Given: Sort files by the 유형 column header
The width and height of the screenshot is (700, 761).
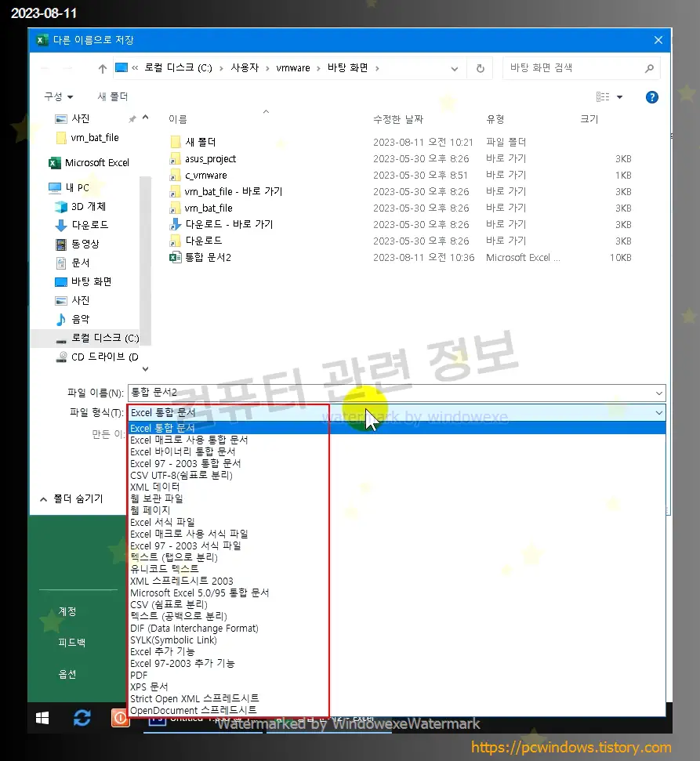Looking at the screenshot, I should (495, 119).
